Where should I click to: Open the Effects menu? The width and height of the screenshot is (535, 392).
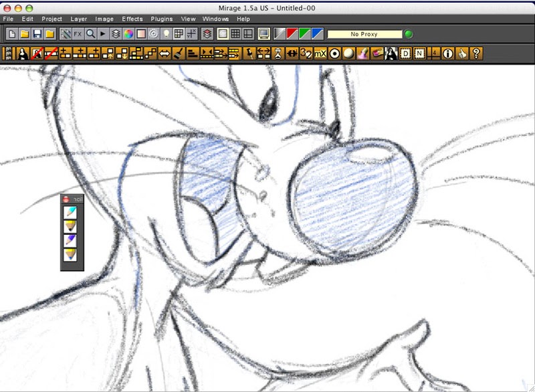[132, 19]
